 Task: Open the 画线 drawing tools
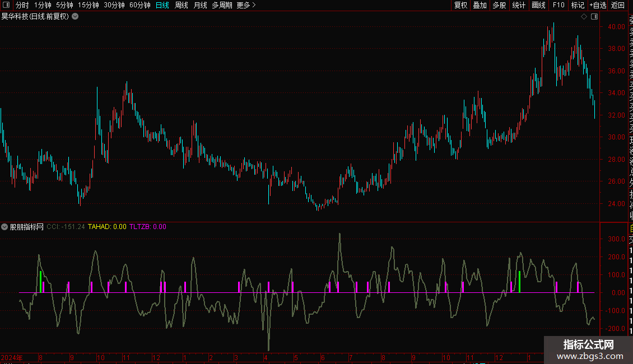(x=538, y=5)
